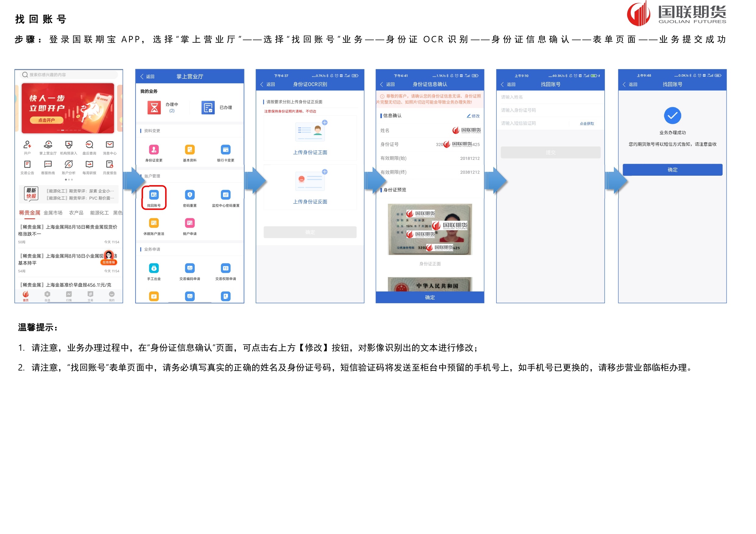
Task: Click the 请输入姓名 input field
Action: 551,97
